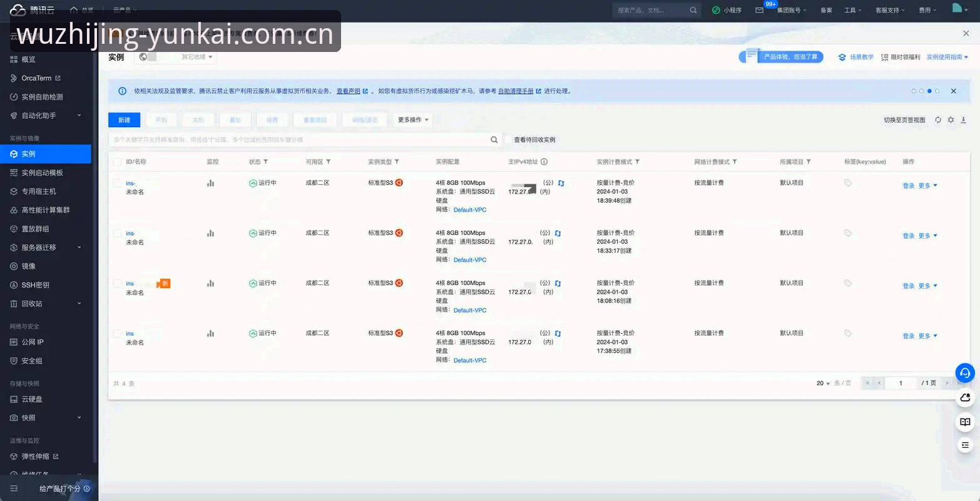Open the 费用 dropdown in top bar
The width and height of the screenshot is (980, 501).
click(927, 10)
